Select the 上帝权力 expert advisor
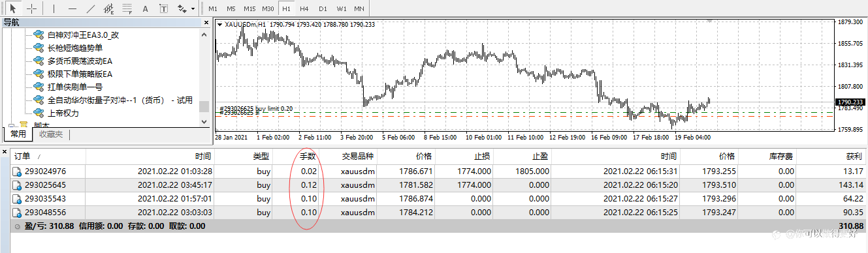This screenshot has height=253, width=868. tap(63, 113)
